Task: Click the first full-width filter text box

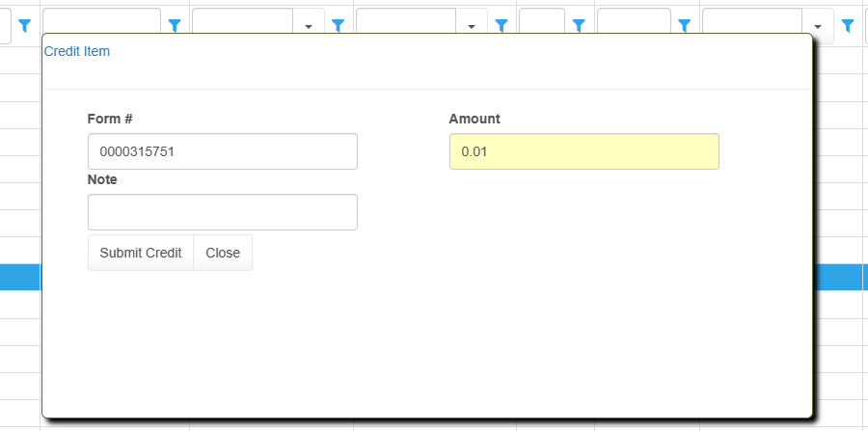Action: [101, 26]
